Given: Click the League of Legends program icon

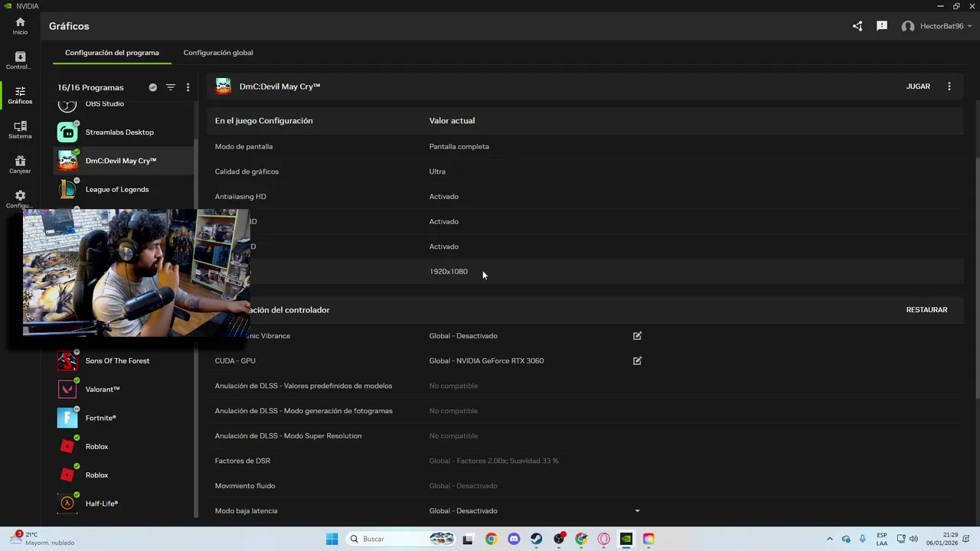Looking at the screenshot, I should pyautogui.click(x=67, y=189).
